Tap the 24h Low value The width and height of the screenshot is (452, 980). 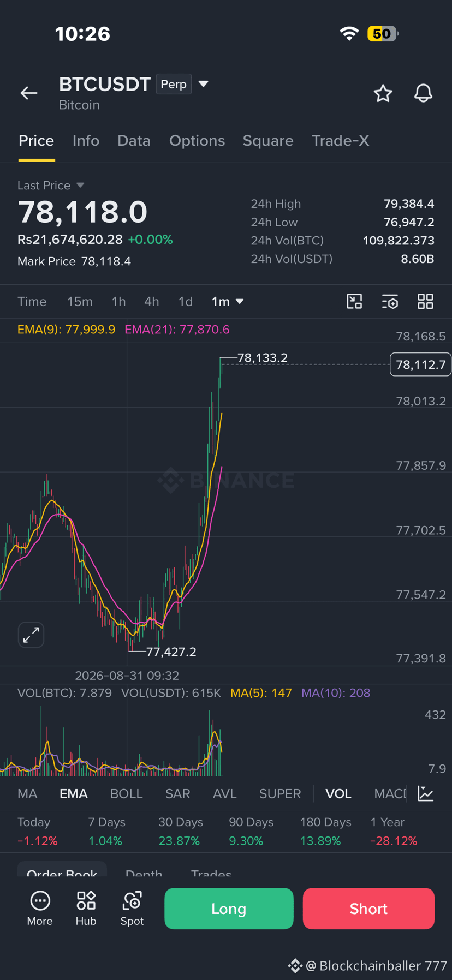pyautogui.click(x=409, y=222)
